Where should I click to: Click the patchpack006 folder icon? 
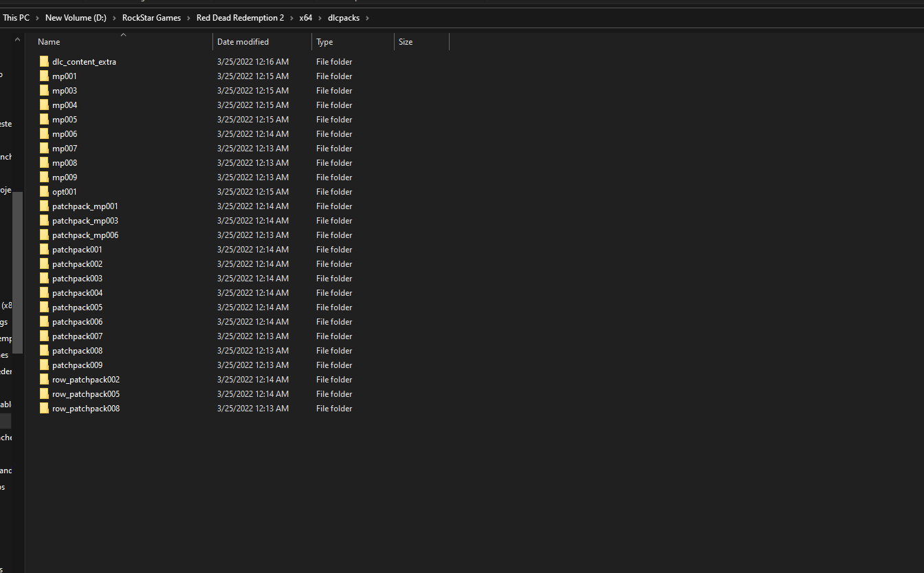click(44, 322)
